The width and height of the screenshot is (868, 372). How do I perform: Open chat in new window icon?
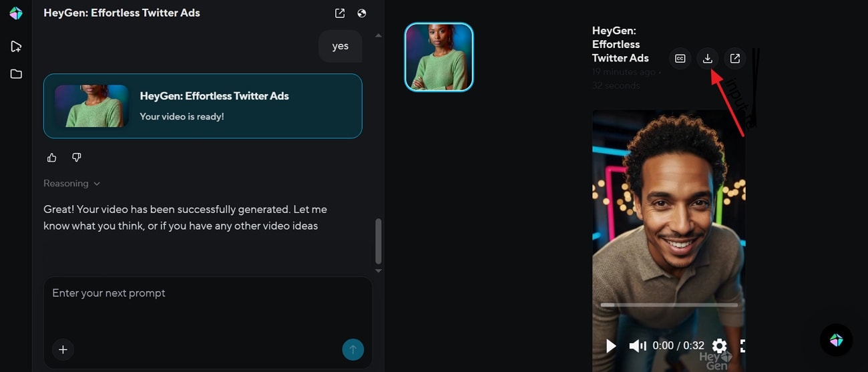tap(340, 13)
